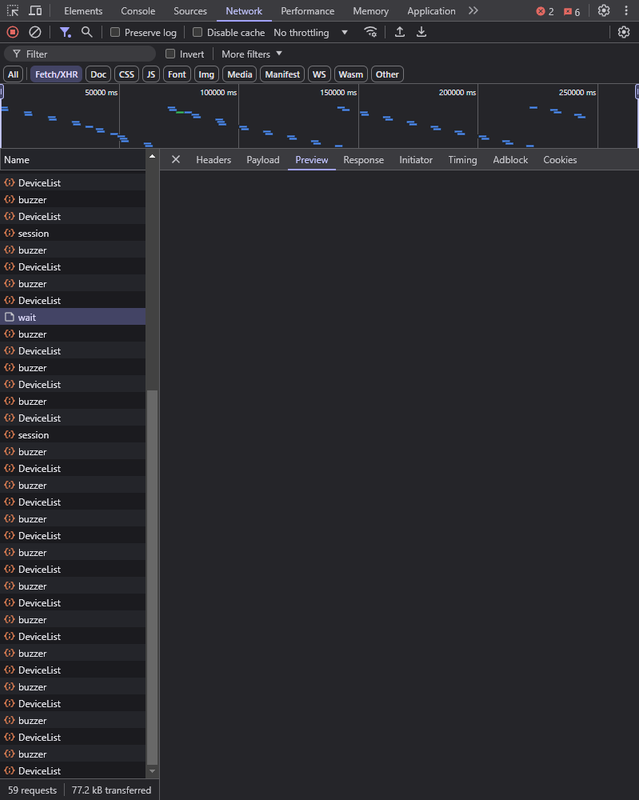Show more DevTools tabs chevron
Image resolution: width=639 pixels, height=800 pixels.
[473, 11]
